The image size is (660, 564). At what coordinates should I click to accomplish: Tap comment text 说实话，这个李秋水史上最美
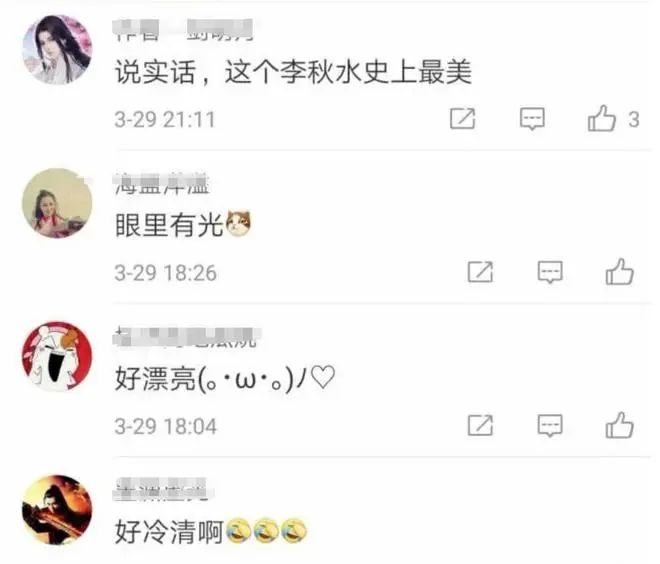293,72
